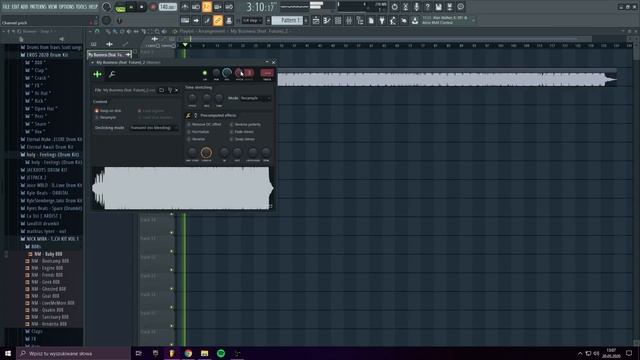Screen dimensions: 640x360
Task: Add new pattern with plus button
Action: tap(306, 20)
